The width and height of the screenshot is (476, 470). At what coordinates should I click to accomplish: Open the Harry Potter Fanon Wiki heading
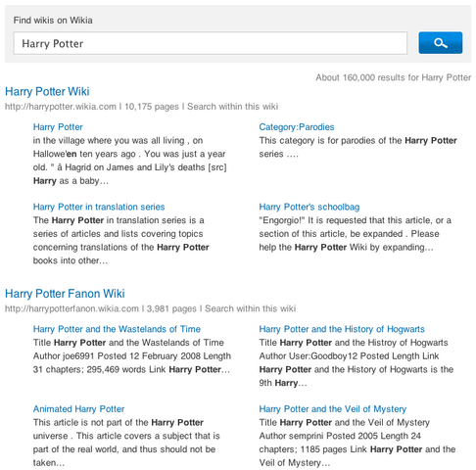(x=65, y=294)
